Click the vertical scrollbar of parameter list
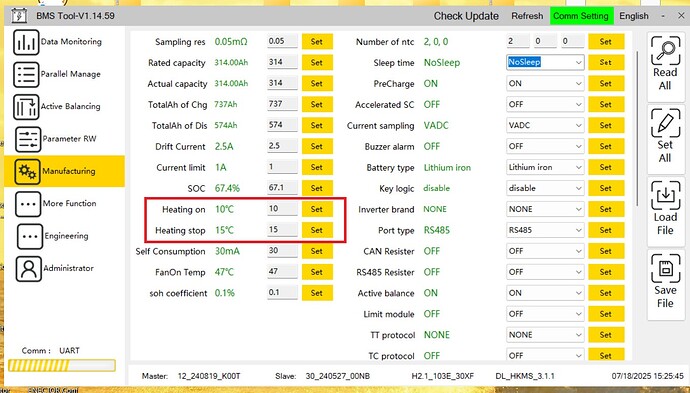The height and width of the screenshot is (393, 690). (x=637, y=128)
